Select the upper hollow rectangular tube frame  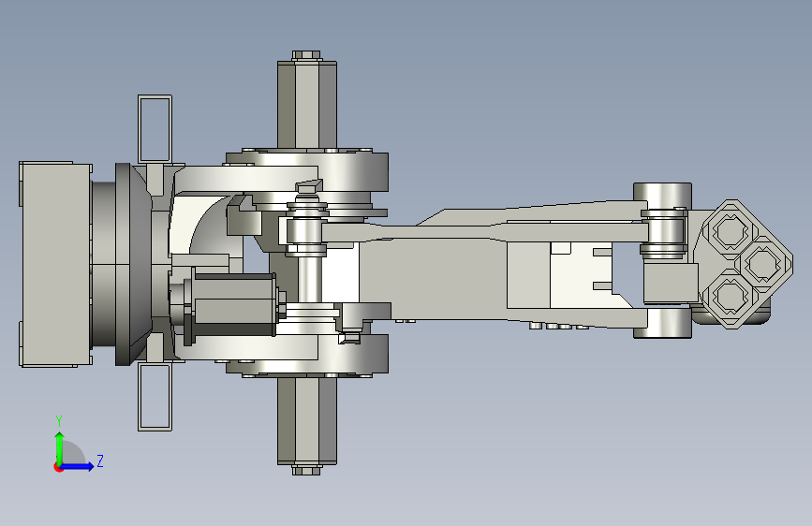[x=155, y=129]
